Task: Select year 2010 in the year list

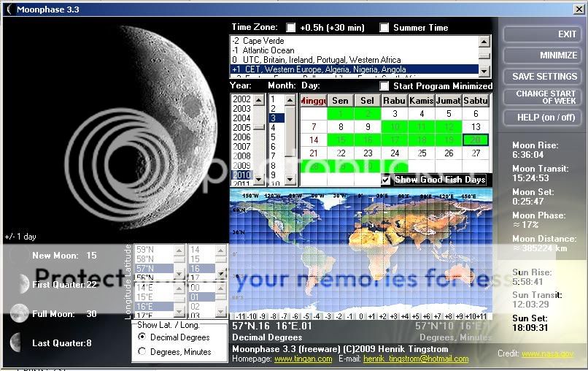Action: click(242, 175)
